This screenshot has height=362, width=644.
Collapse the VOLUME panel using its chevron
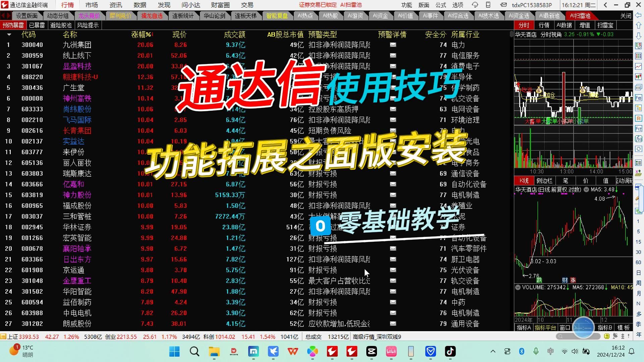(518, 287)
